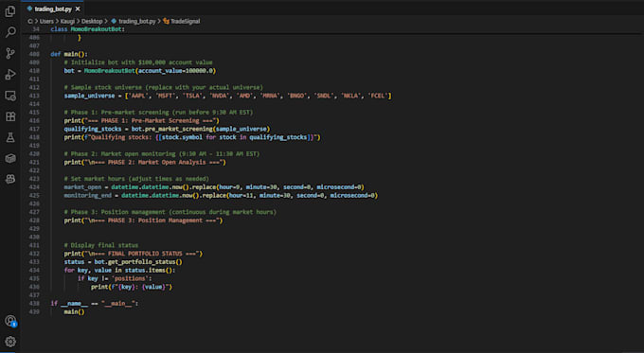Click the box-shaped icon below Testing
This screenshot has width=644, height=353.
point(10,158)
